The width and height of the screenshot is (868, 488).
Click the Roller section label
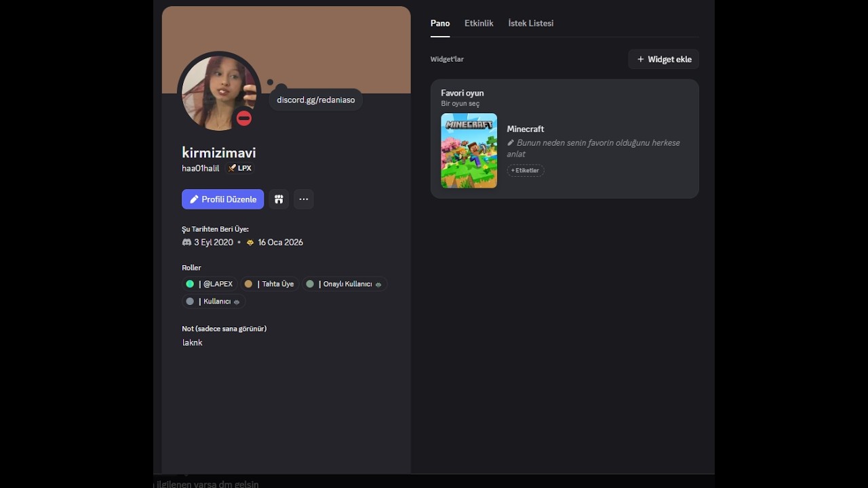pyautogui.click(x=191, y=268)
